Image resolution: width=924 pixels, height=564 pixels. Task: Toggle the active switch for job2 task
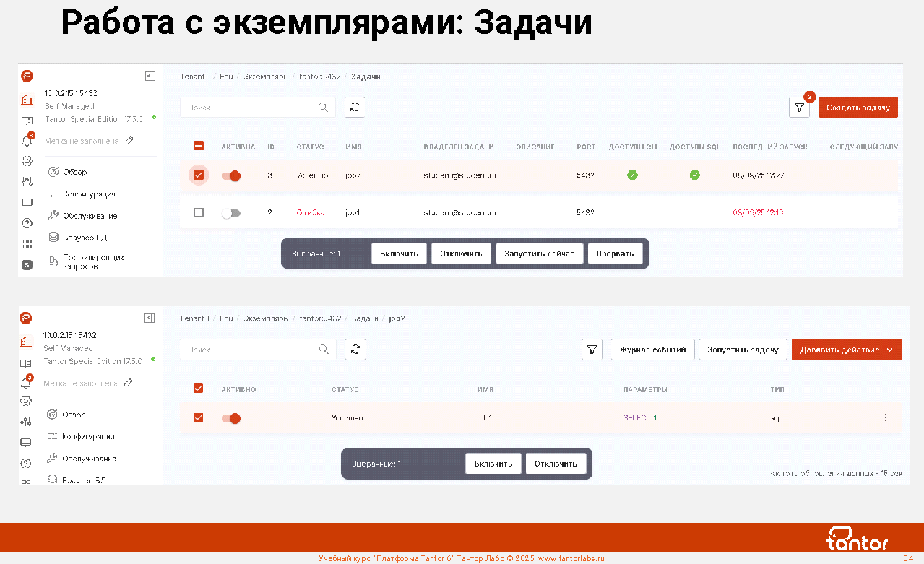point(231,175)
